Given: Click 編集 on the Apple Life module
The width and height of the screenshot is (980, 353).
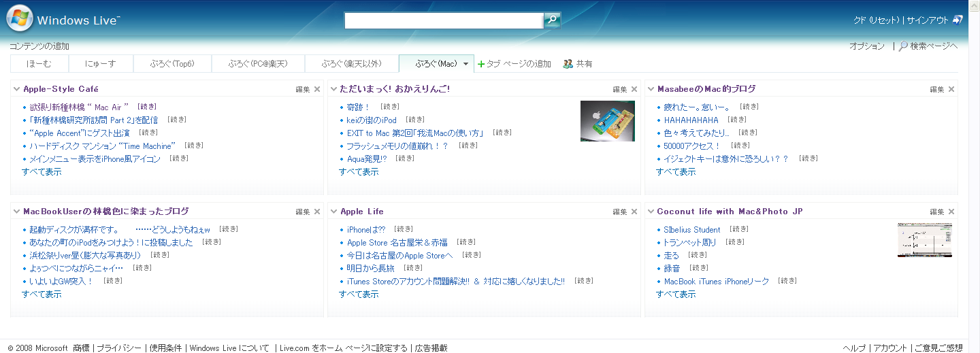Looking at the screenshot, I should (620, 212).
